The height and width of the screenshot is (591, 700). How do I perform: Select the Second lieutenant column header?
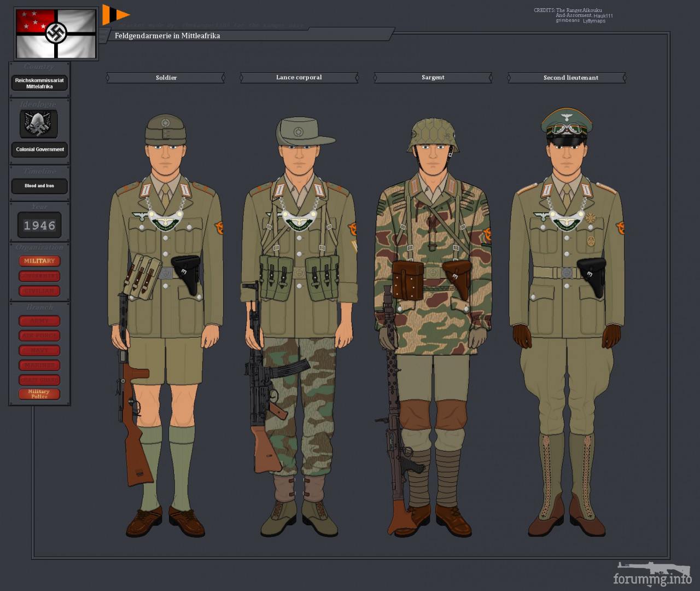click(x=567, y=78)
